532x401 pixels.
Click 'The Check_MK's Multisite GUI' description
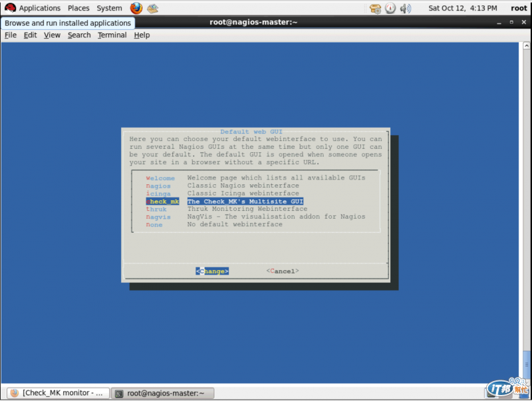click(245, 201)
